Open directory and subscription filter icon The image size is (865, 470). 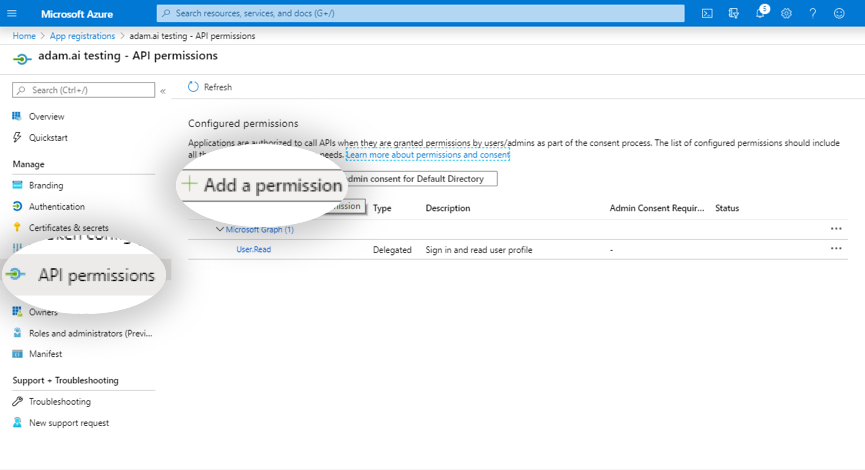tap(733, 13)
